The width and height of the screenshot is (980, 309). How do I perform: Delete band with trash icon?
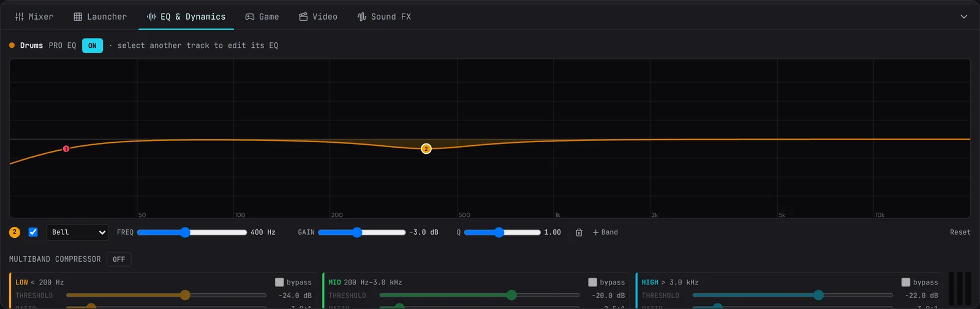[x=579, y=232]
